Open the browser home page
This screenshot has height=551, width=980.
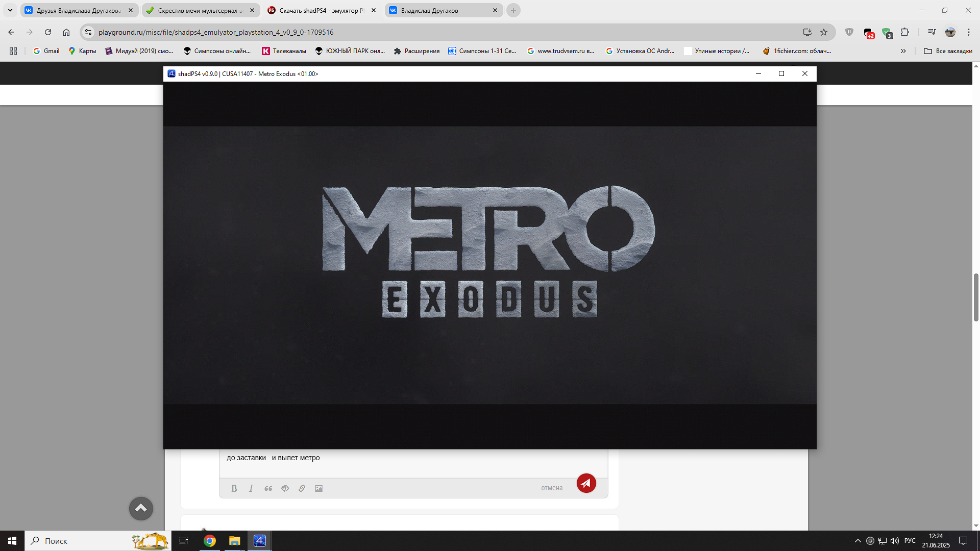[x=66, y=32]
